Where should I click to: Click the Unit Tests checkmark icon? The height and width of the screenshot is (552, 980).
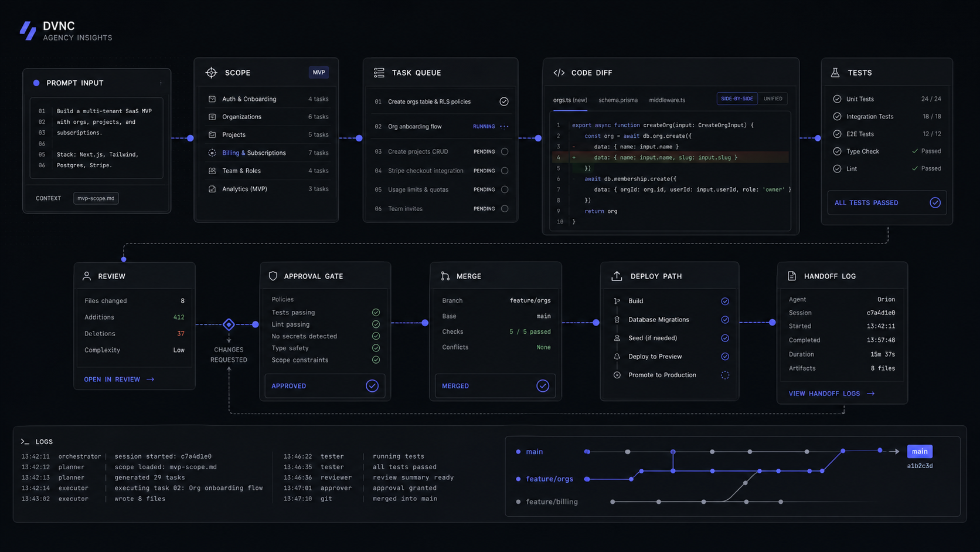click(837, 99)
